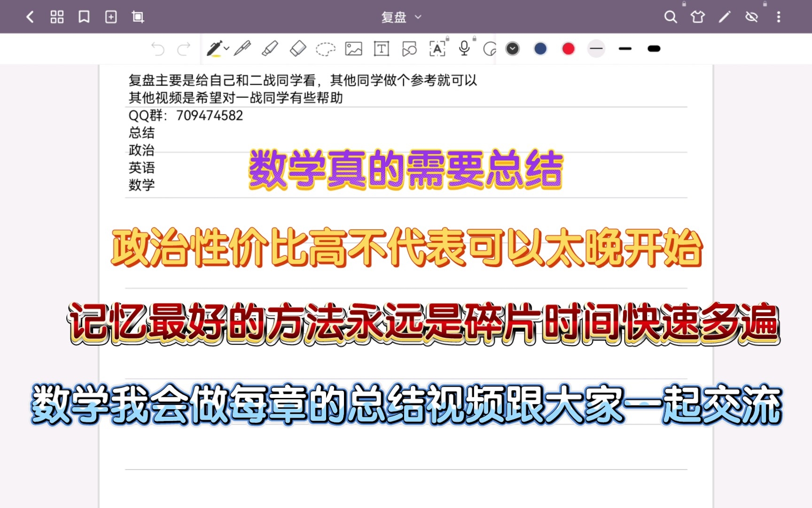This screenshot has width=812, height=508.
Task: Choose the medium stroke width
Action: tap(625, 49)
